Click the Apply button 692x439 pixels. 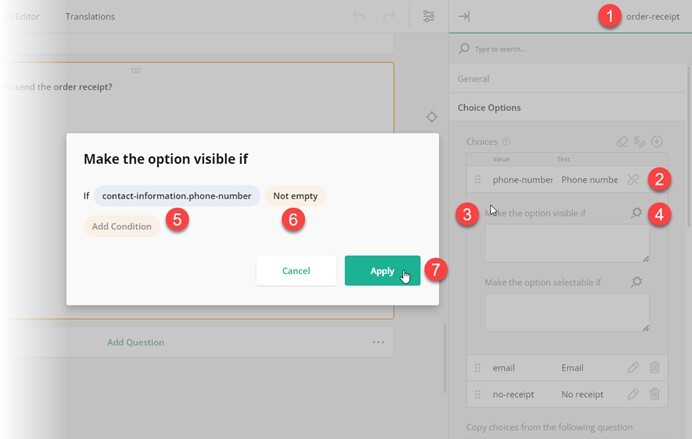tap(382, 270)
